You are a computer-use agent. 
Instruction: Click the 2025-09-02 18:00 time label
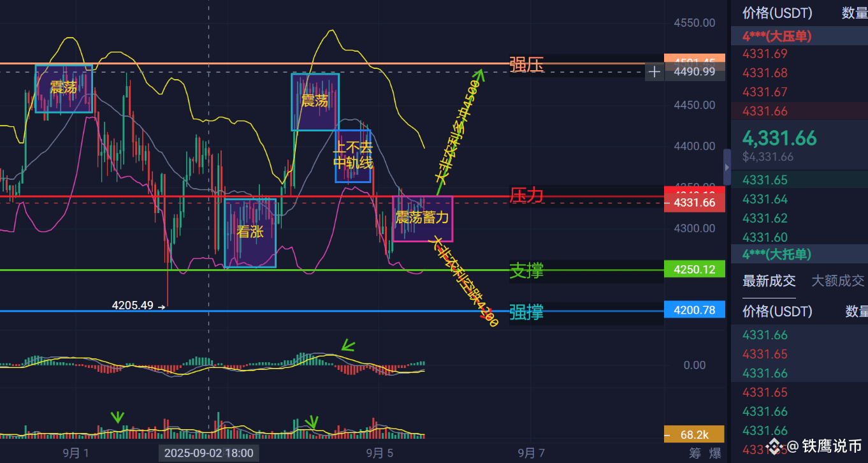point(208,453)
